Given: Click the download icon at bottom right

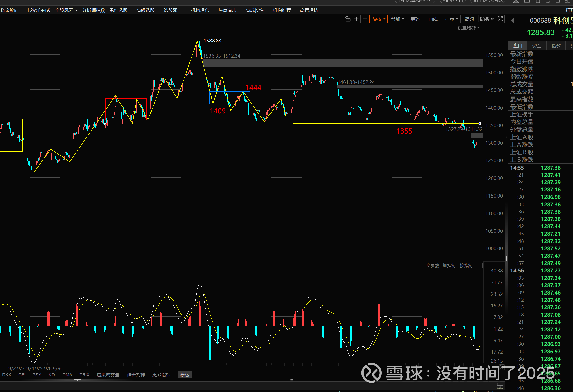Looking at the screenshot, I should (x=500, y=386).
